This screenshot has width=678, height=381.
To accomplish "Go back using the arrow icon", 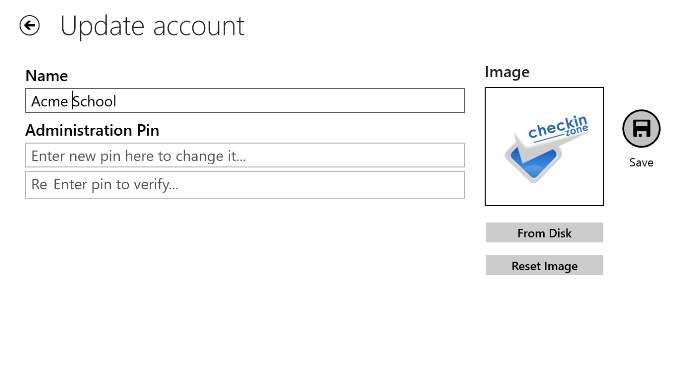I will pyautogui.click(x=29, y=26).
